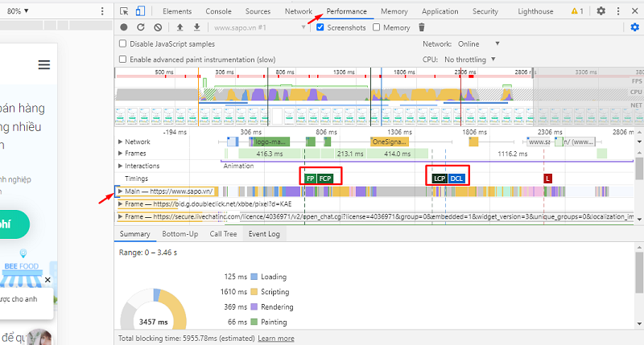This screenshot has width=644, height=345.
Task: Click the load profile upload icon
Action: pos(180,27)
